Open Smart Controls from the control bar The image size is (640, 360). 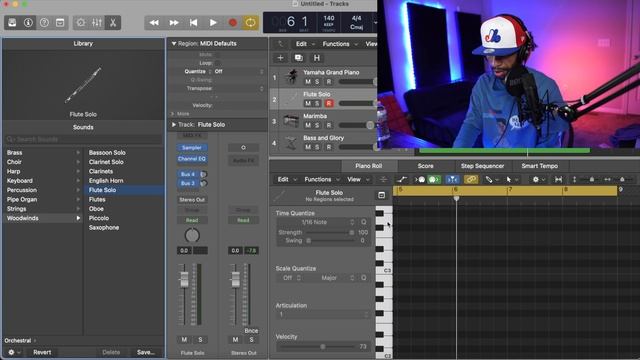tap(81, 22)
